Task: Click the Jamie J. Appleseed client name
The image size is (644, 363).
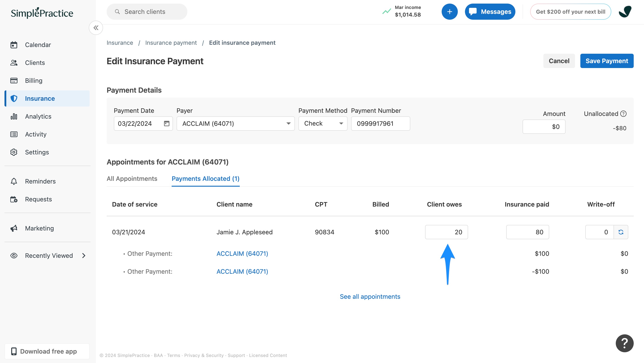Action: (244, 232)
